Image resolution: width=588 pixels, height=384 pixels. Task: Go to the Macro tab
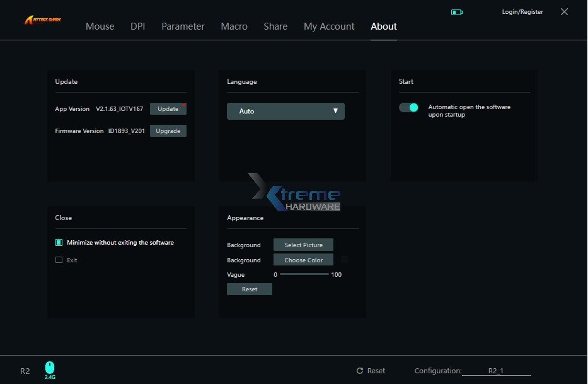[x=234, y=26]
